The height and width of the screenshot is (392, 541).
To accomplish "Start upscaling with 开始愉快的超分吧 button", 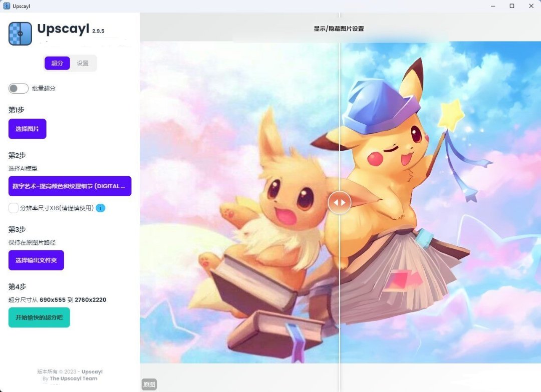I will [39, 317].
